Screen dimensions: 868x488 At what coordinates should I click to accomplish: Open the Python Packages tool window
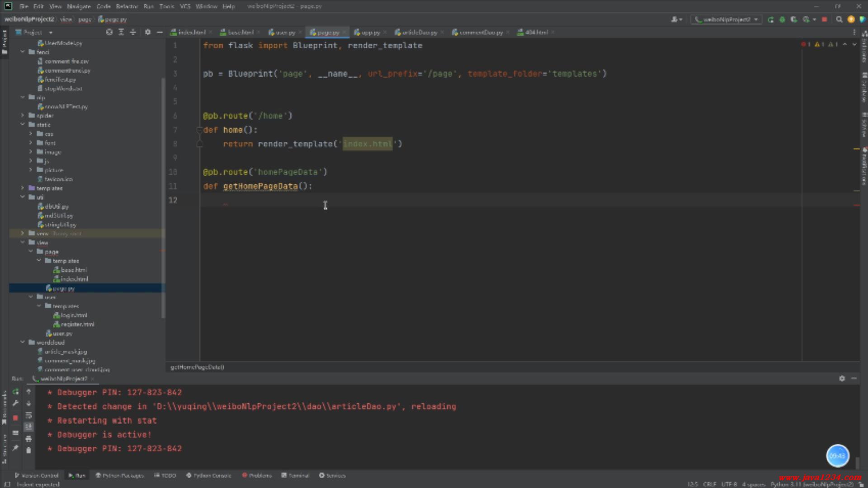click(119, 475)
